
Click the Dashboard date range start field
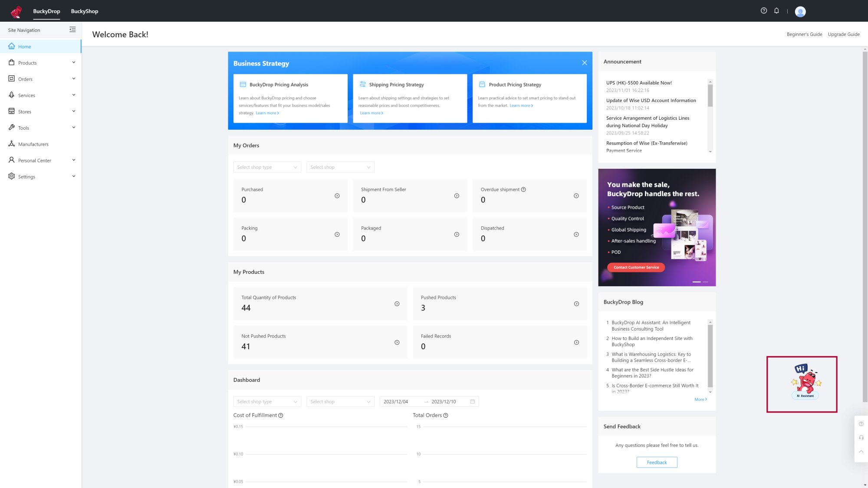[401, 402]
